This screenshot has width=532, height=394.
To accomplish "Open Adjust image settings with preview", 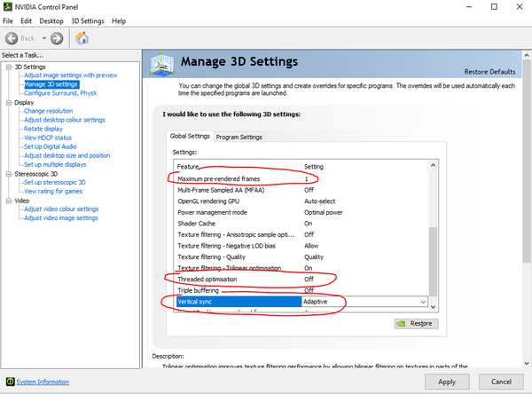I will [71, 75].
